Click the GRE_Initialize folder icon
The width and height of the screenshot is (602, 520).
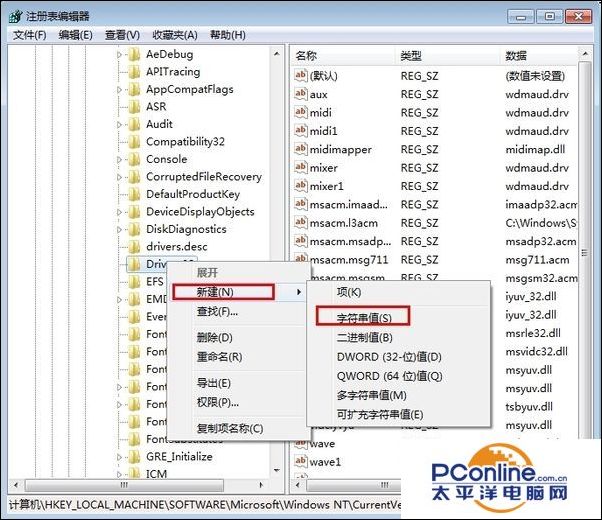point(134,457)
